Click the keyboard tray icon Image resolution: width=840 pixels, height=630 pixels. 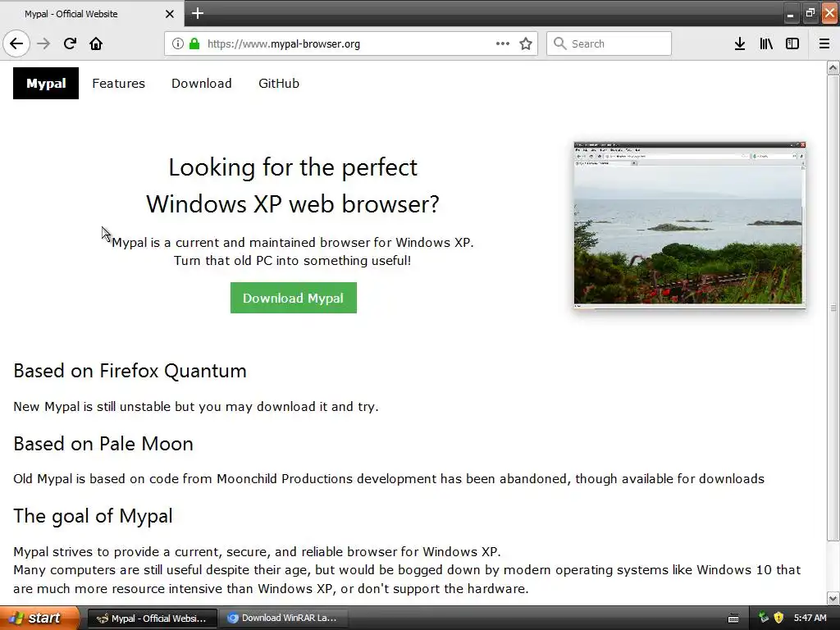click(x=733, y=619)
